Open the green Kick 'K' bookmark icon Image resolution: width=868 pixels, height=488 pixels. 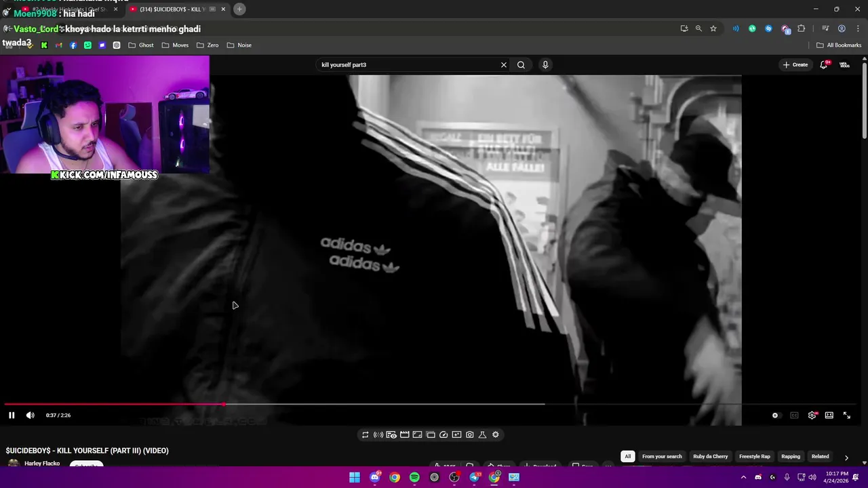(44, 45)
